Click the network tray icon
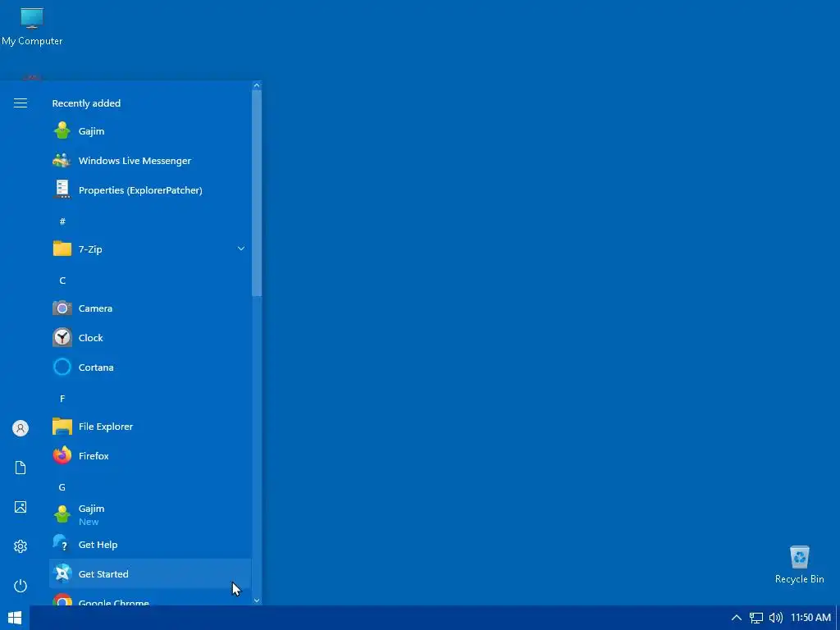Image resolution: width=840 pixels, height=630 pixels. [756, 618]
